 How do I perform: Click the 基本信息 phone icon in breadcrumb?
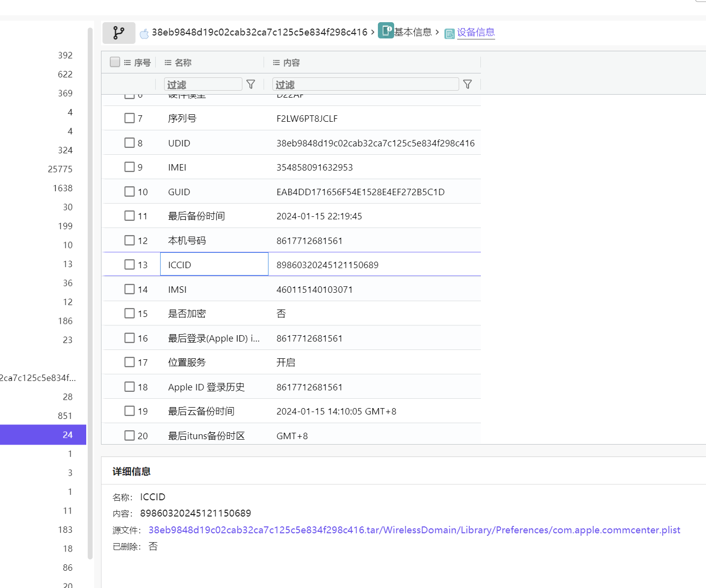pyautogui.click(x=386, y=30)
